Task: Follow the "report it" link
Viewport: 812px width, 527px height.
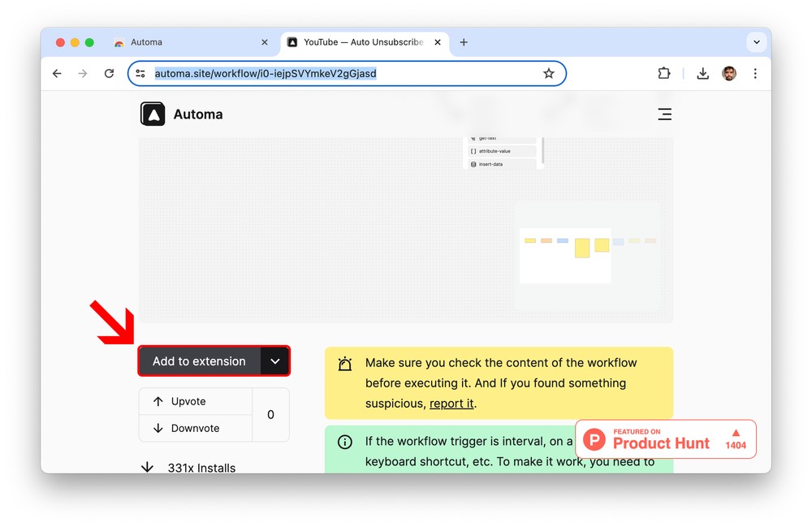Action: coord(451,404)
